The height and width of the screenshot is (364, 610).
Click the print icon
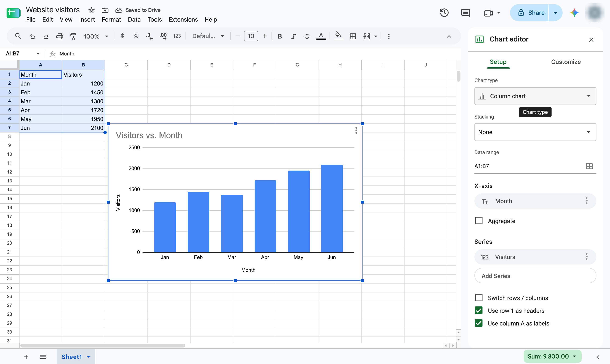pos(60,36)
